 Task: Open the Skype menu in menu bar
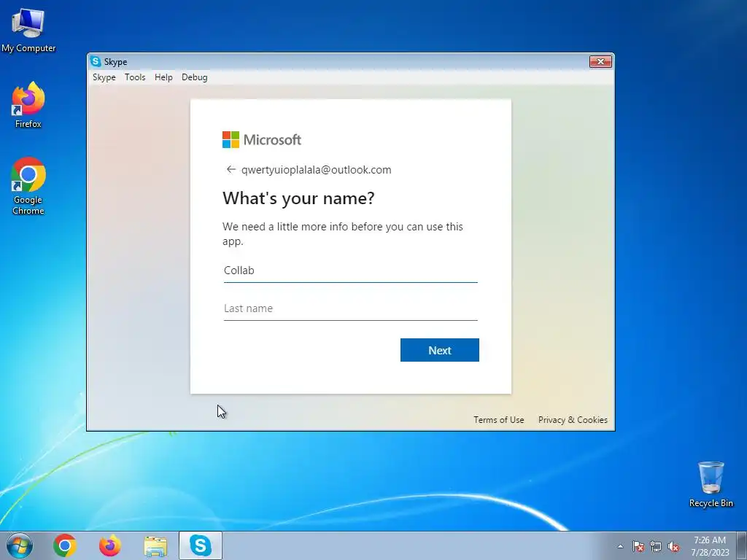coord(104,77)
